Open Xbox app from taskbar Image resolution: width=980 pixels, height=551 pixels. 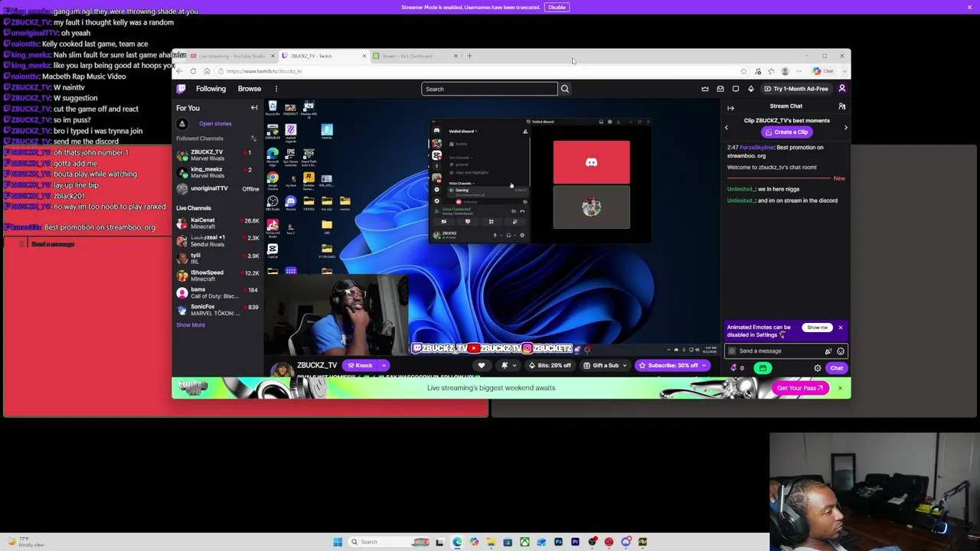(x=524, y=542)
